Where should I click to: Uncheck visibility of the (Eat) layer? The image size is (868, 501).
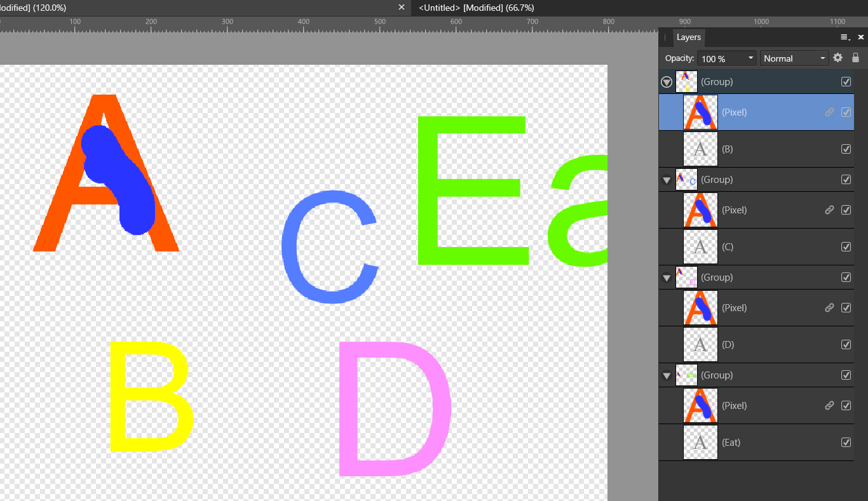(846, 443)
